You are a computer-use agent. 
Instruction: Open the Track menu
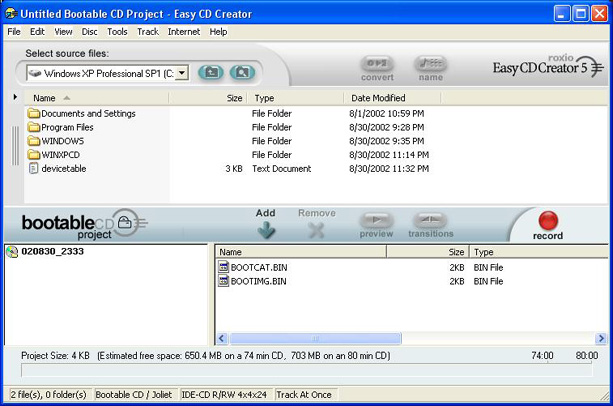148,32
